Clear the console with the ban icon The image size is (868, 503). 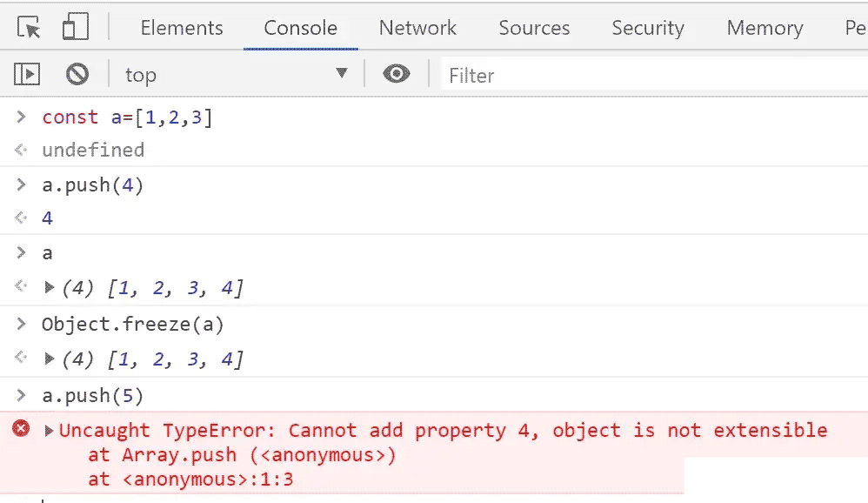[x=77, y=74]
